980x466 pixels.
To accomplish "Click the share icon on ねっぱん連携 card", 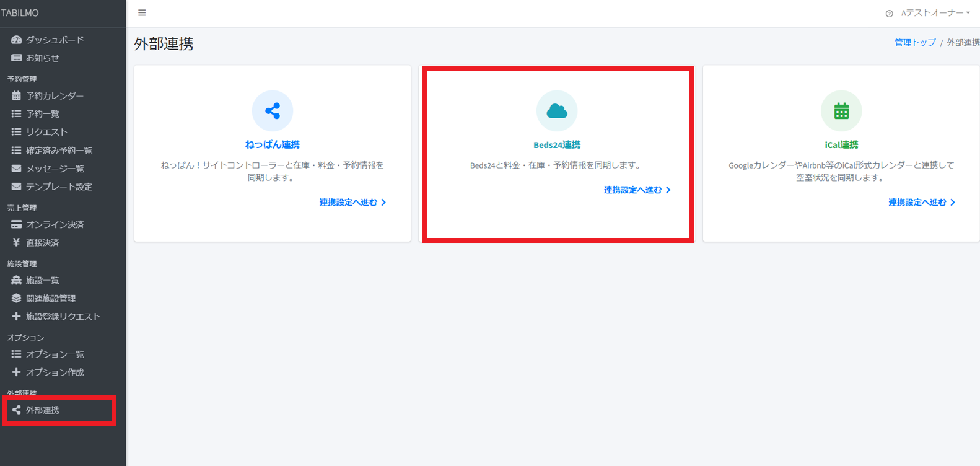I will point(273,111).
